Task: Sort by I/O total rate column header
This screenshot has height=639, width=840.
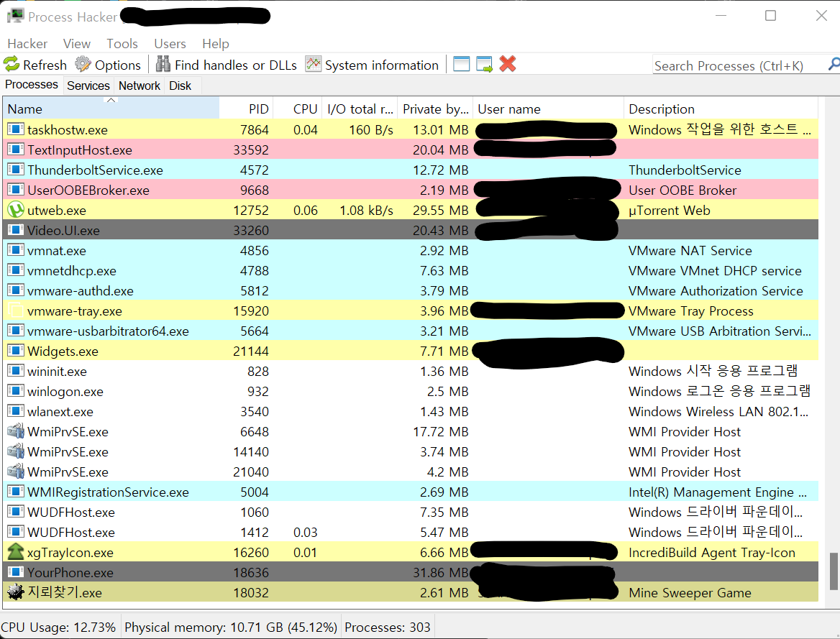Action: pyautogui.click(x=360, y=109)
